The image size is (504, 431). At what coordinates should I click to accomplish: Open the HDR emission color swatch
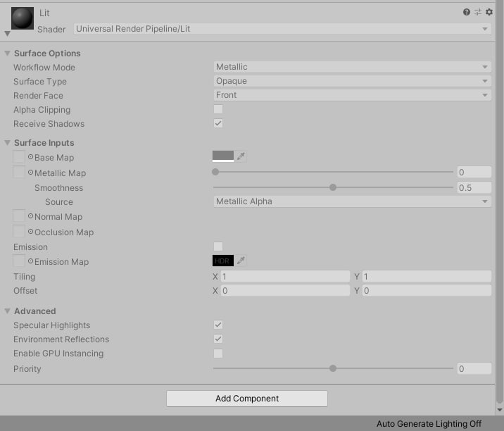click(223, 261)
